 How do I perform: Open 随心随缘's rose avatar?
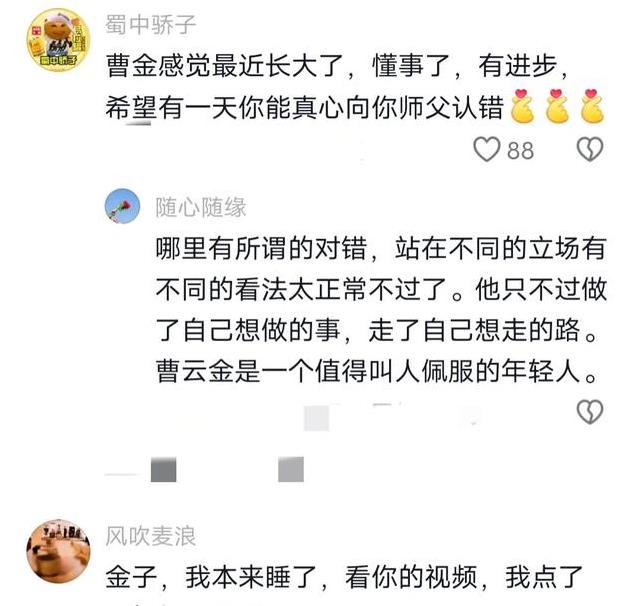122,206
